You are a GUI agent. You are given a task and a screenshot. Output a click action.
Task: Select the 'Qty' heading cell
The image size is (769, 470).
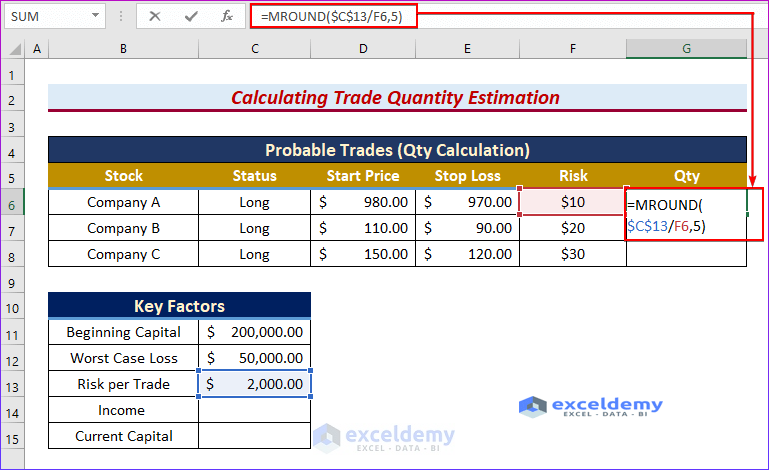click(686, 176)
